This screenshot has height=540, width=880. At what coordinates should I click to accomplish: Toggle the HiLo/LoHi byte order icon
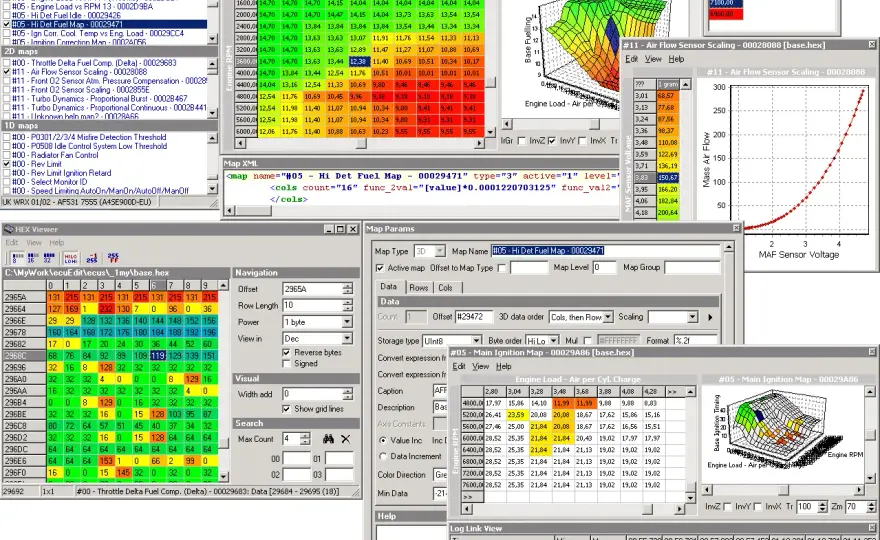71,258
